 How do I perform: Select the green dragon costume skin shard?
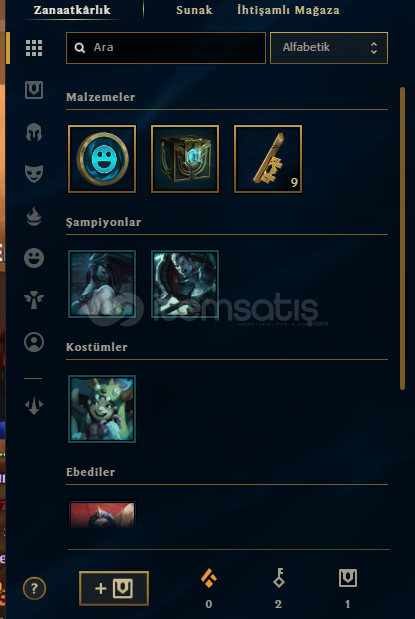102,409
